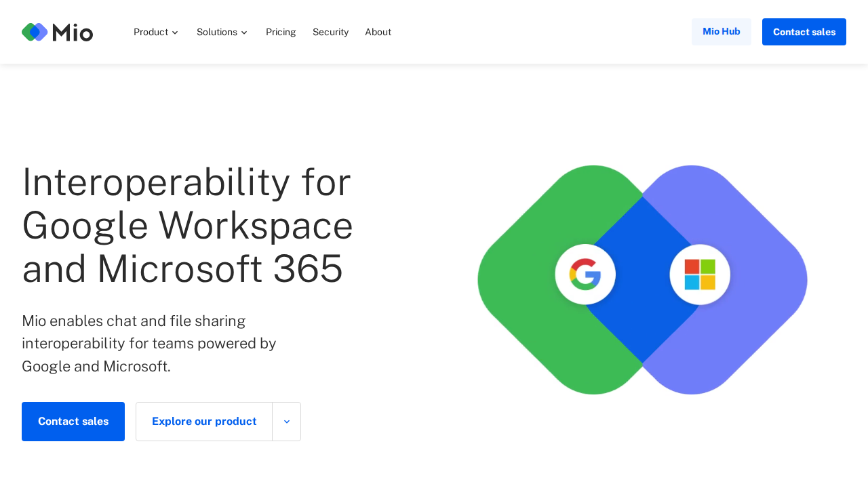The width and height of the screenshot is (868, 488).
Task: Click the Google G logo circle
Action: pos(585,274)
